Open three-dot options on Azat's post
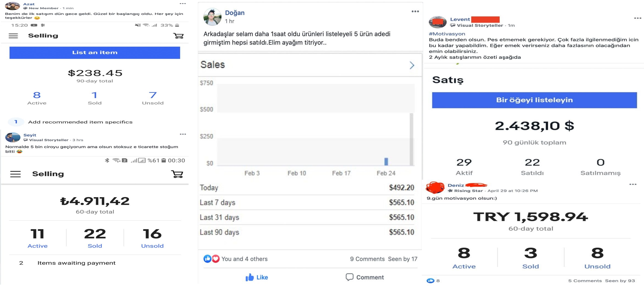This screenshot has width=644, height=286. (183, 4)
